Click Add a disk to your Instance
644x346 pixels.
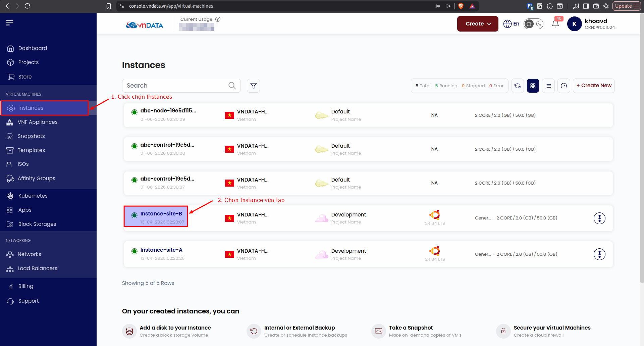pos(175,328)
